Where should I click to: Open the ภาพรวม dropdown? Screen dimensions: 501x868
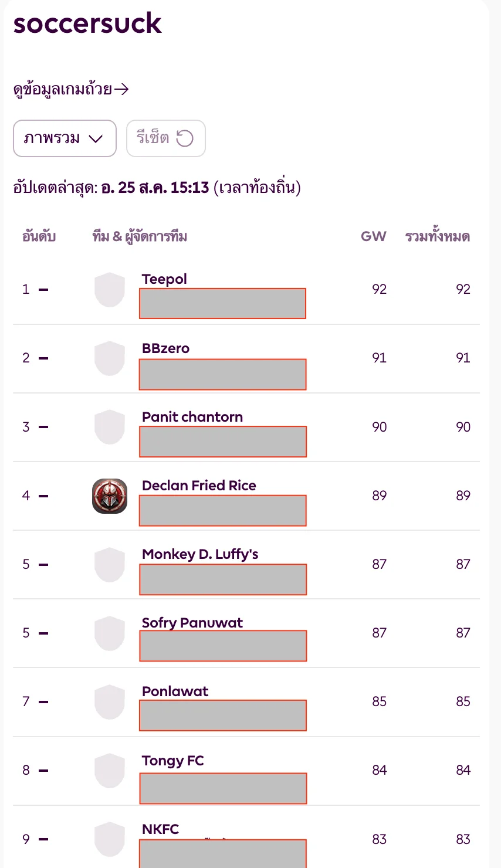point(65,138)
